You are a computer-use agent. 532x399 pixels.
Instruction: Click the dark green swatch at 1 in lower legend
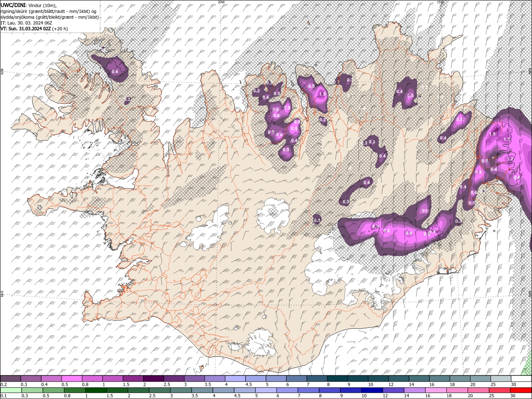click(x=96, y=390)
